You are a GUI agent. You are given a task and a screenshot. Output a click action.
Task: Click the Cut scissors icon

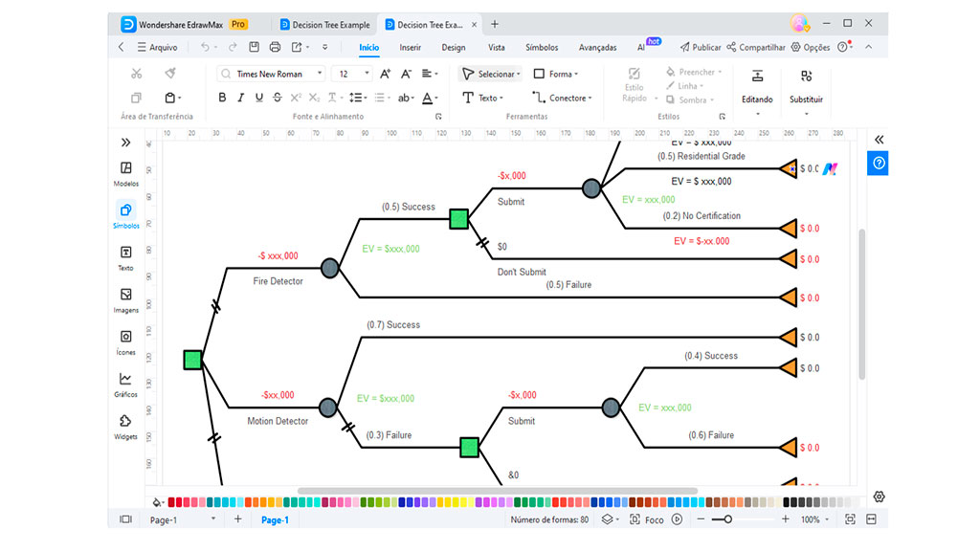136,74
